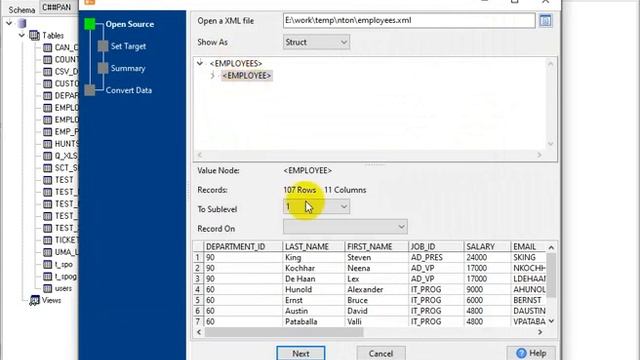Click the gray Convert Data step square
The image size is (640, 360).
[x=90, y=90]
